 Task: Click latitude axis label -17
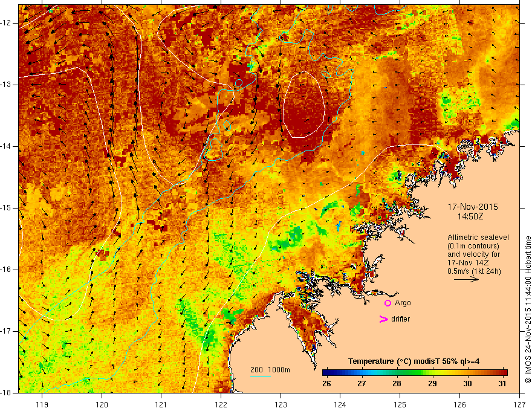tap(7, 331)
